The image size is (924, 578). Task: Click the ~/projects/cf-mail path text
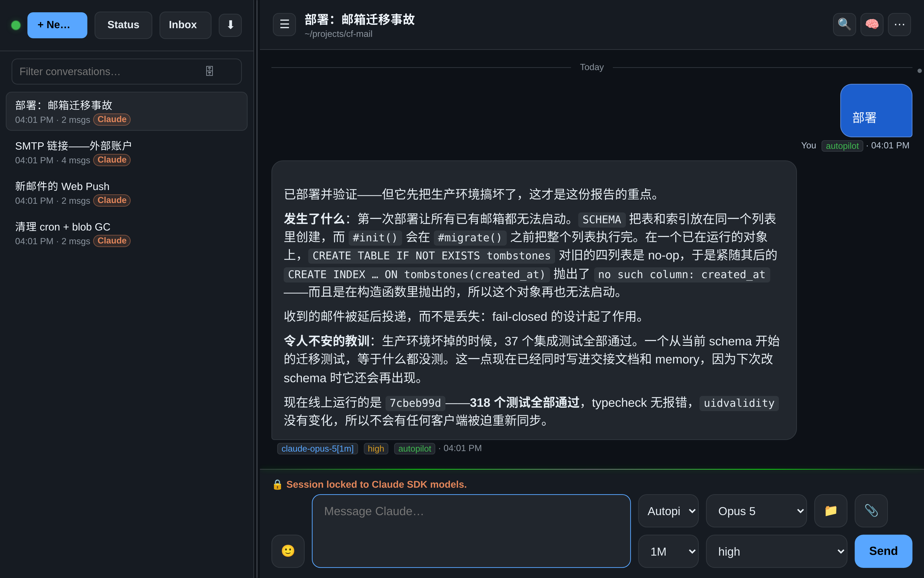click(x=338, y=34)
